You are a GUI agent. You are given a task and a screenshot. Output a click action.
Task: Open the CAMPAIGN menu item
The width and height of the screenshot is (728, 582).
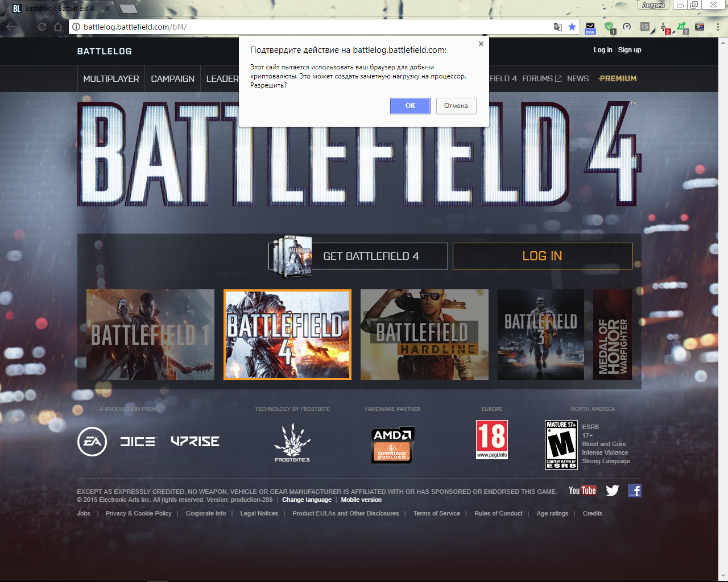point(172,79)
